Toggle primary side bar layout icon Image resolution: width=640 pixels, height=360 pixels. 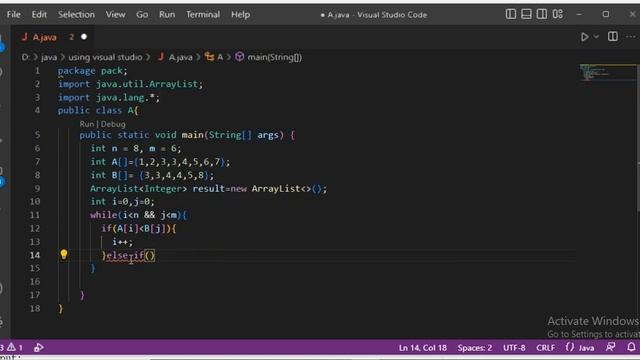pyautogui.click(x=511, y=14)
